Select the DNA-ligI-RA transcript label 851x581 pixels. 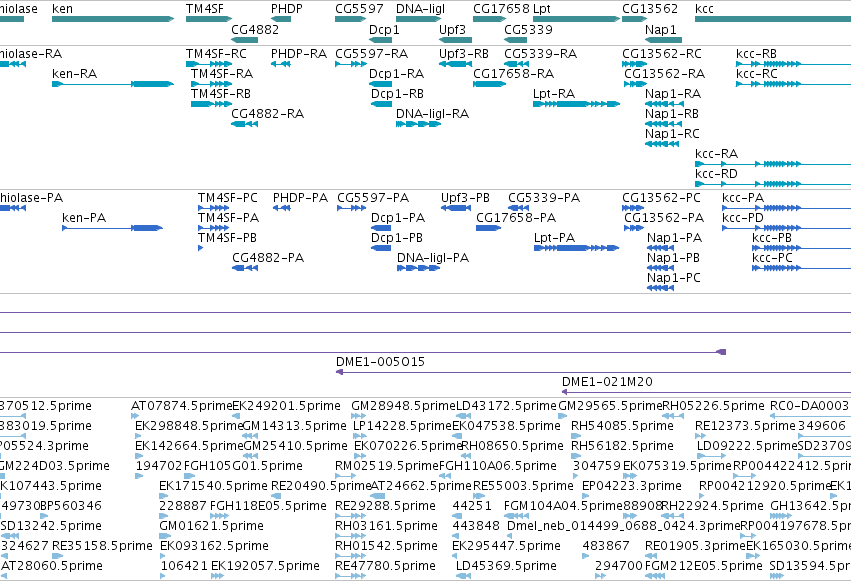click(x=432, y=113)
